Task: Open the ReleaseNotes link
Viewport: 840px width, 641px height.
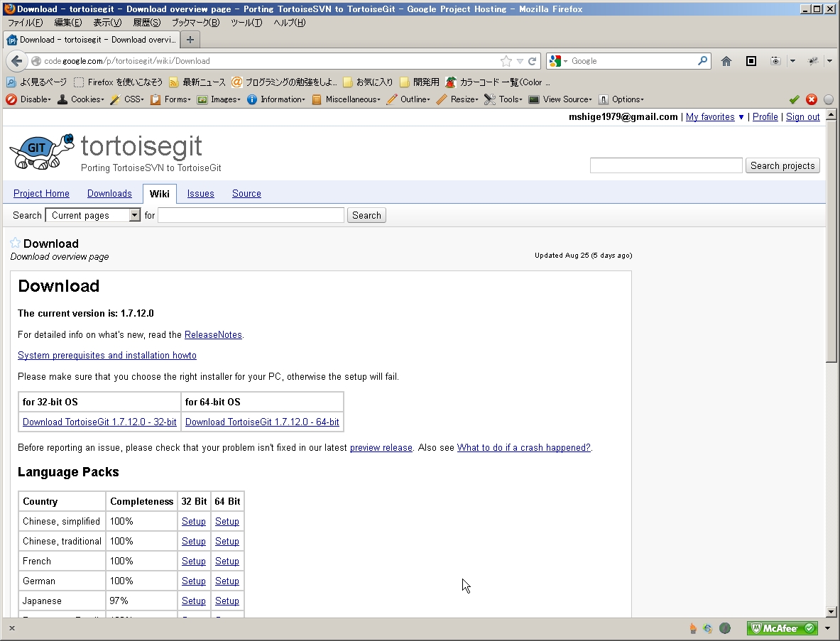Action: pos(213,334)
